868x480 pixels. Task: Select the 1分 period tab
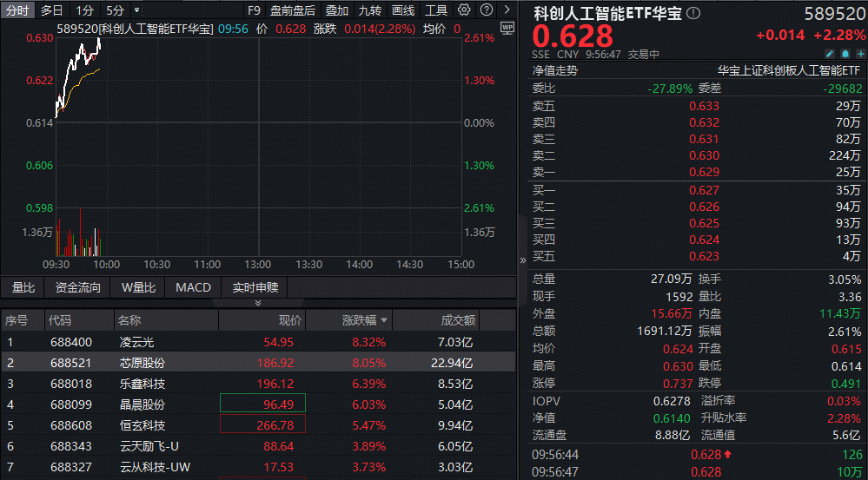pos(84,10)
